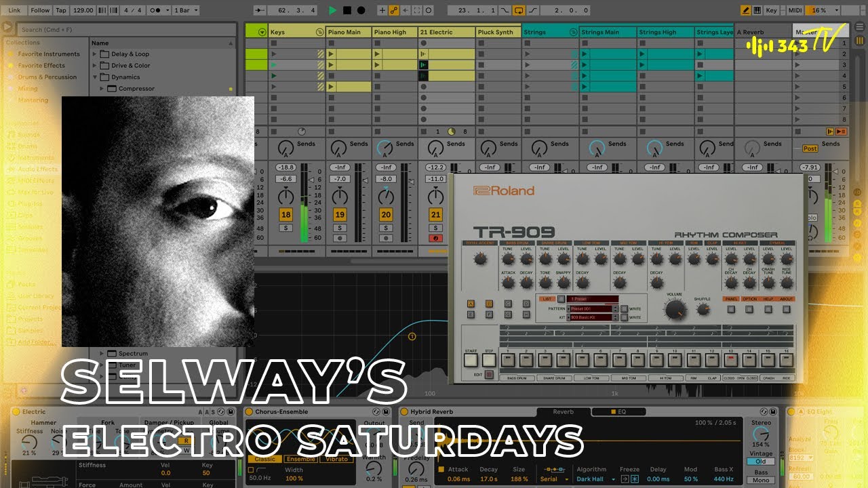Viewport: 868px width, 488px height.
Task: Click the Tap tempo button
Action: pos(61,10)
